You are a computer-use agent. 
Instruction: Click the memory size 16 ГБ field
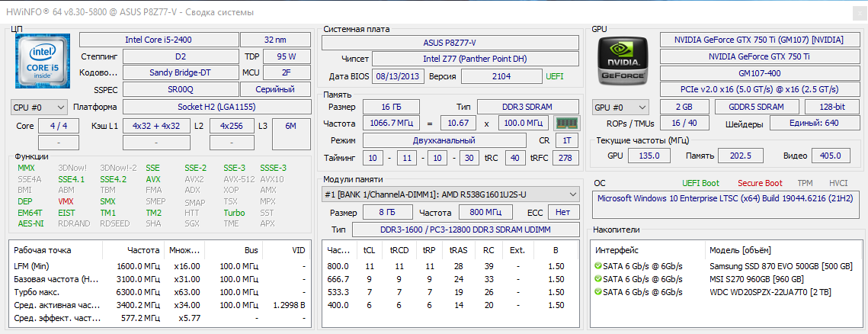point(391,107)
